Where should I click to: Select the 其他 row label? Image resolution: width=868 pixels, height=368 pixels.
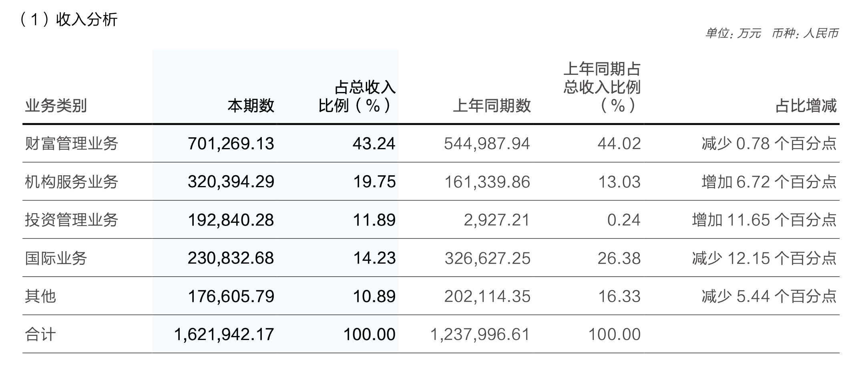(40, 296)
